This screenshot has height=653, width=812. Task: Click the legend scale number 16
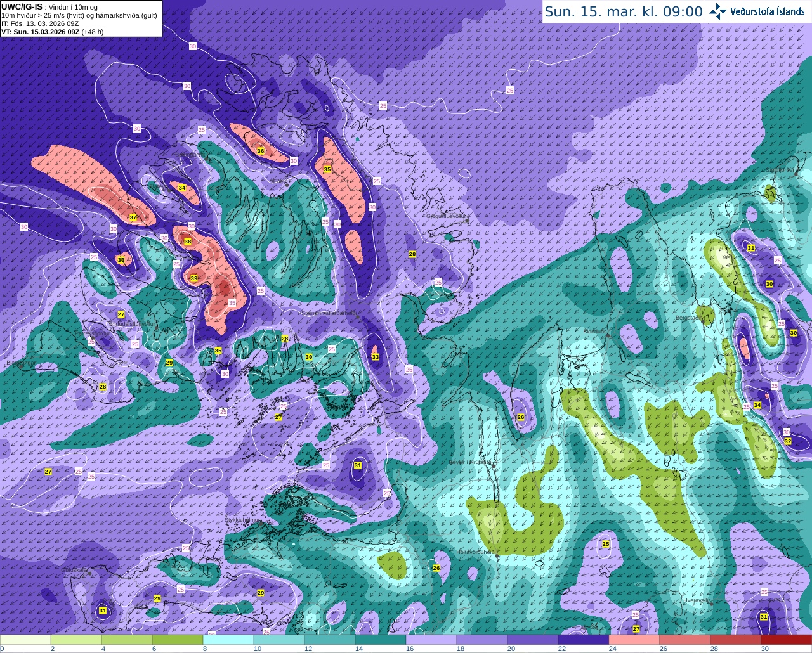(x=409, y=649)
